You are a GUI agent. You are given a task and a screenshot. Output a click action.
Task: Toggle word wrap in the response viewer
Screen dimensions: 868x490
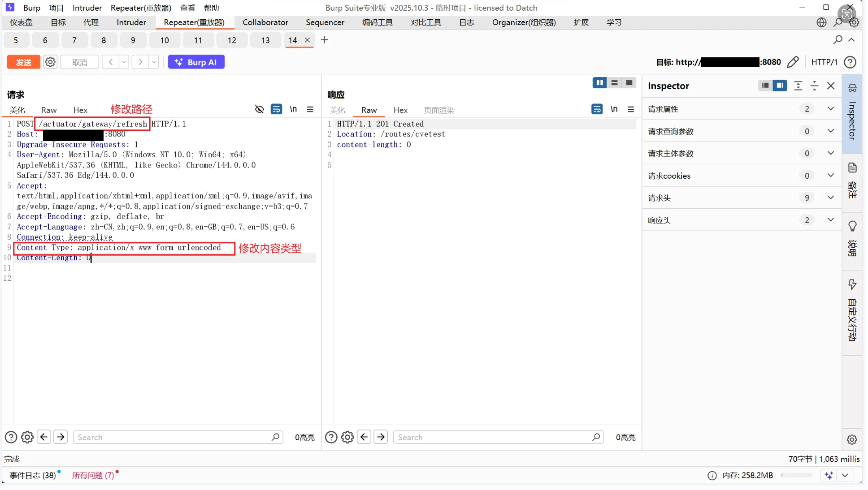click(597, 109)
